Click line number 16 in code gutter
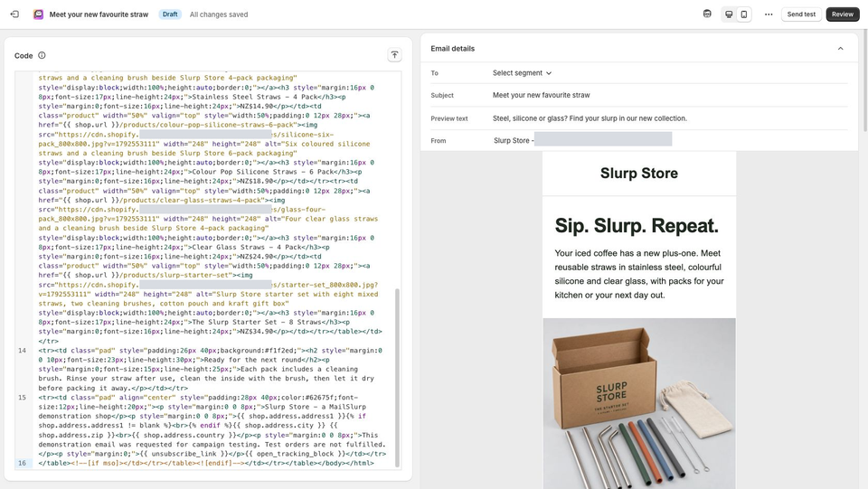868x489 pixels. click(x=22, y=463)
